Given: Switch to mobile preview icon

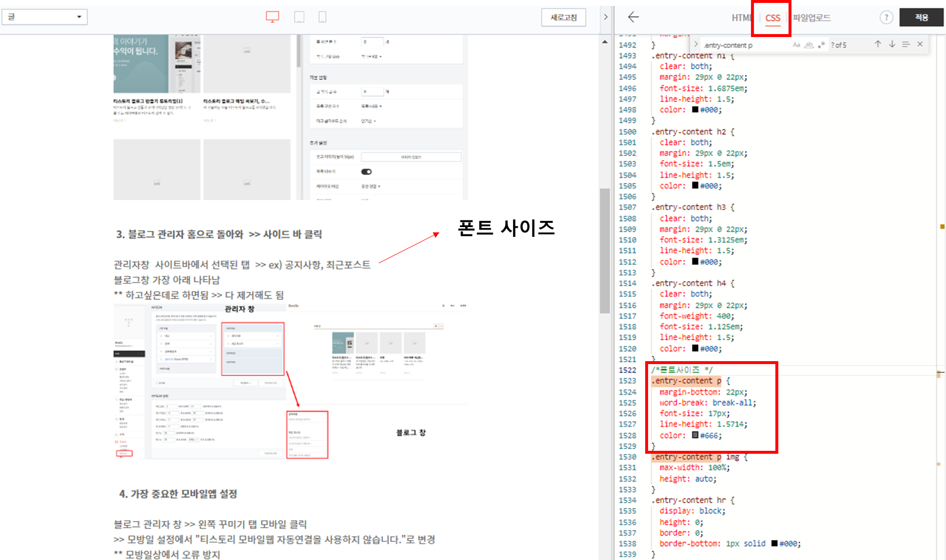Looking at the screenshot, I should (x=322, y=17).
